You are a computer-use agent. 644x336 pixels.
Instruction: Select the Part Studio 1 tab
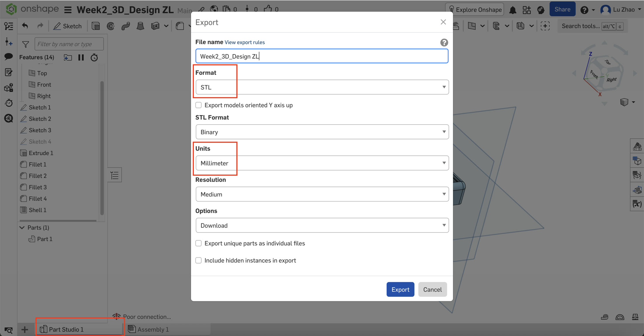66,329
